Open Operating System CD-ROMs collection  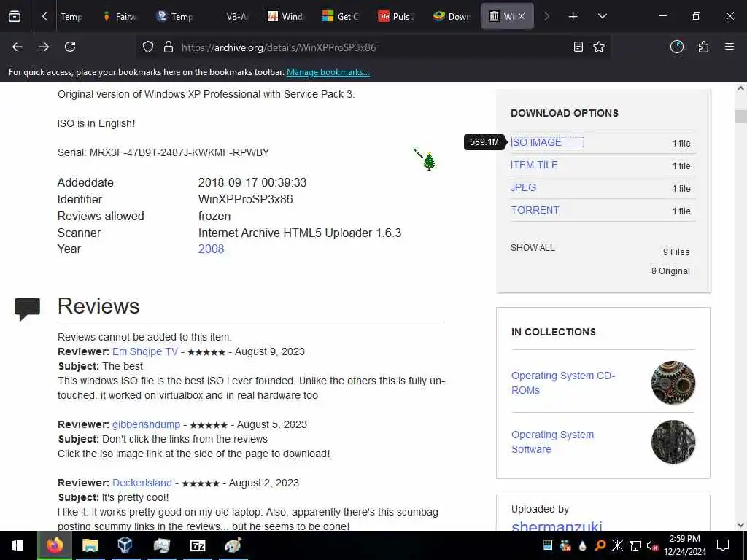[x=563, y=383]
